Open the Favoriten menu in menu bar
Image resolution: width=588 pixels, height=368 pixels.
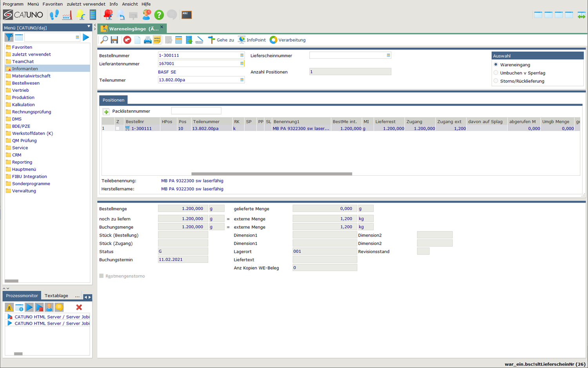point(52,4)
